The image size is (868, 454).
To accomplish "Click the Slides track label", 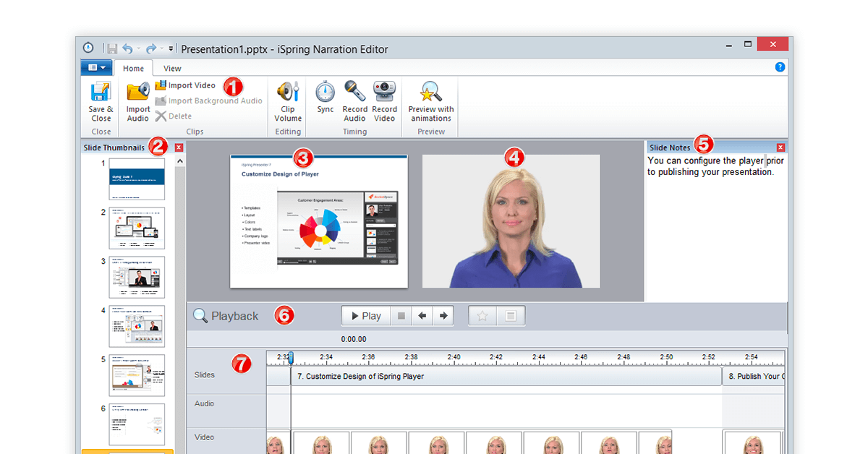I will (x=205, y=375).
